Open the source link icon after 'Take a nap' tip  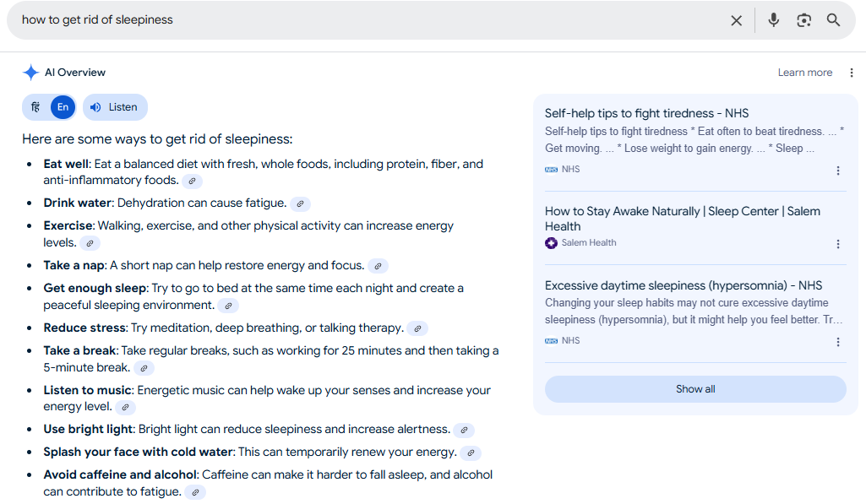pyautogui.click(x=379, y=266)
